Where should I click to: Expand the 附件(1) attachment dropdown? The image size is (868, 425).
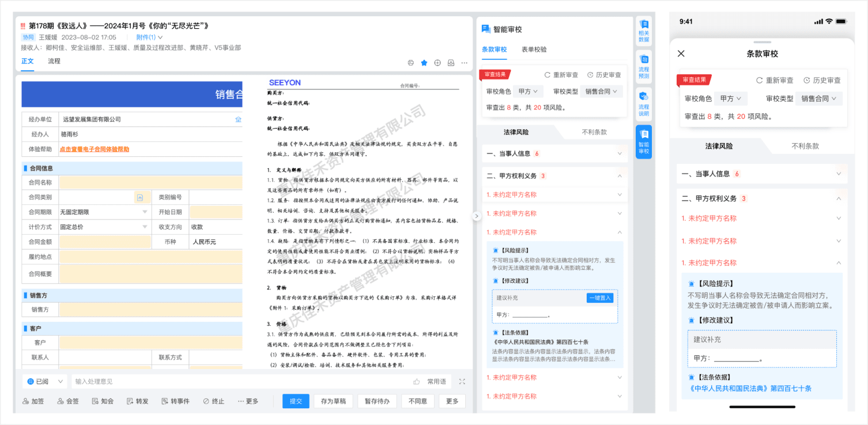(x=149, y=37)
